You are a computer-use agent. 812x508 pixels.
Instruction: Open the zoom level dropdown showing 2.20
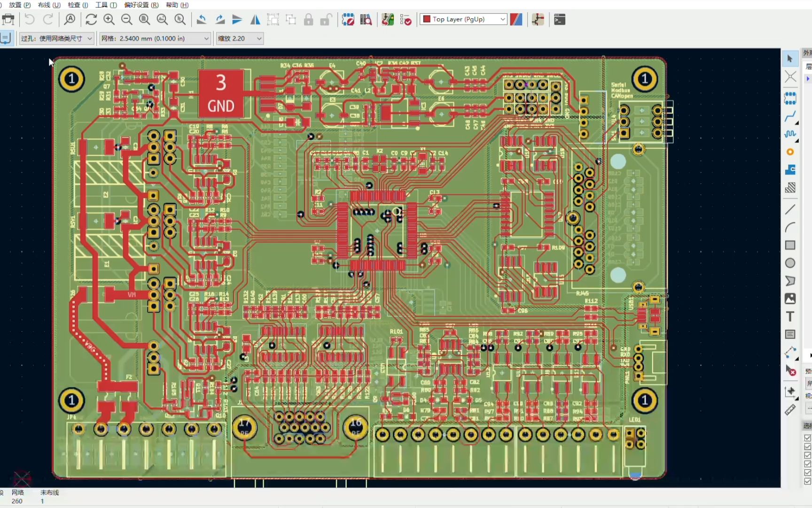point(240,39)
